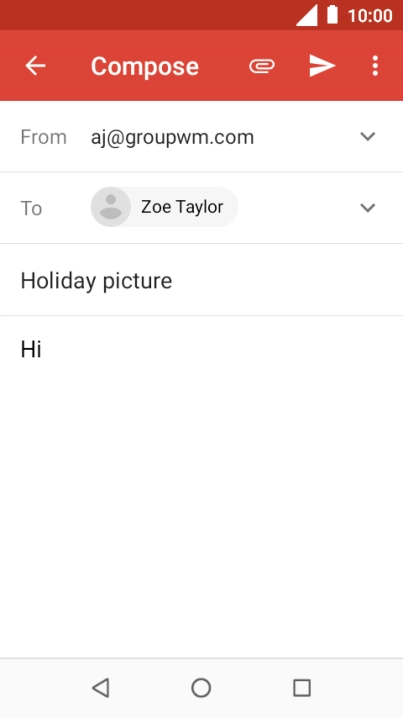
Task: Tap the To label
Action: [31, 208]
